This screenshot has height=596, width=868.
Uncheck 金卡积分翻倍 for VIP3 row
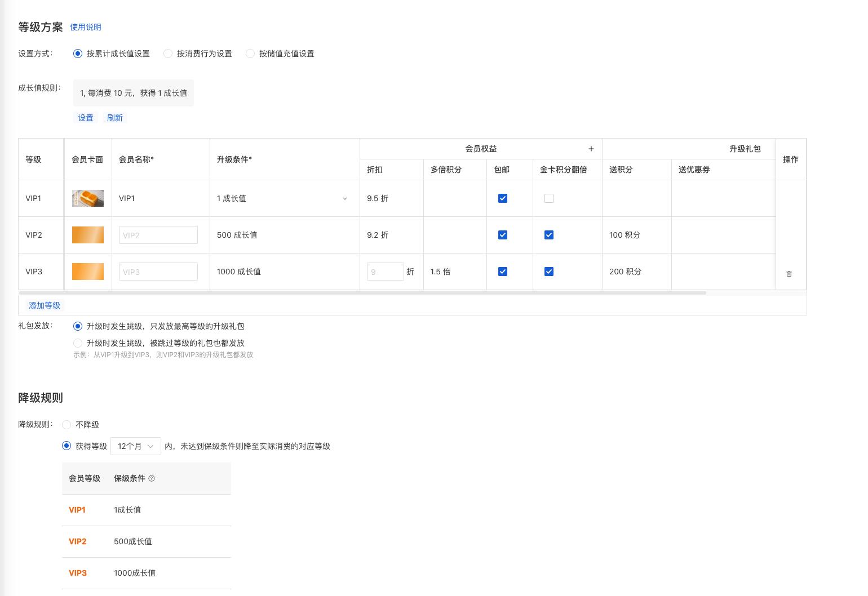549,272
